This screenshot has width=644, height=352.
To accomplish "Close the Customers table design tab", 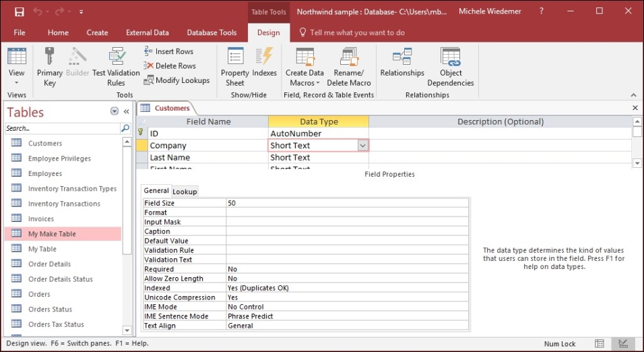I will [635, 108].
